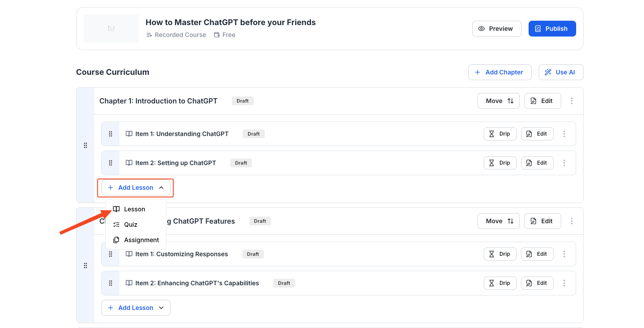Image resolution: width=644 pixels, height=328 pixels.
Task: Click Draft badge on ChatGPT Features chapter
Action: pyautogui.click(x=260, y=221)
